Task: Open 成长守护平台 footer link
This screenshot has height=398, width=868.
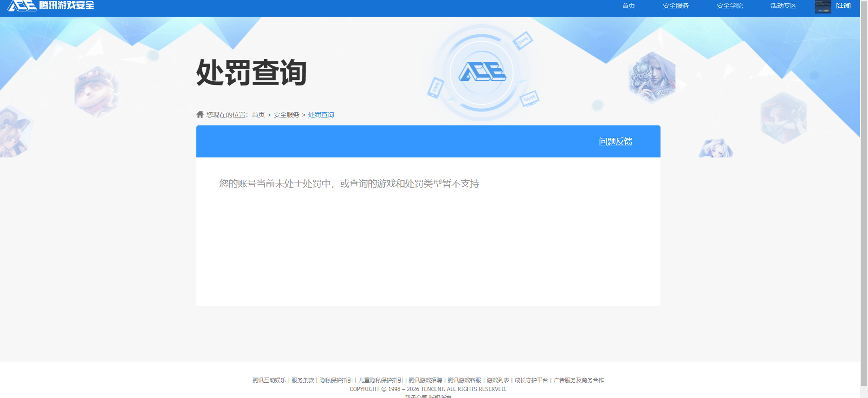Action: coord(531,380)
